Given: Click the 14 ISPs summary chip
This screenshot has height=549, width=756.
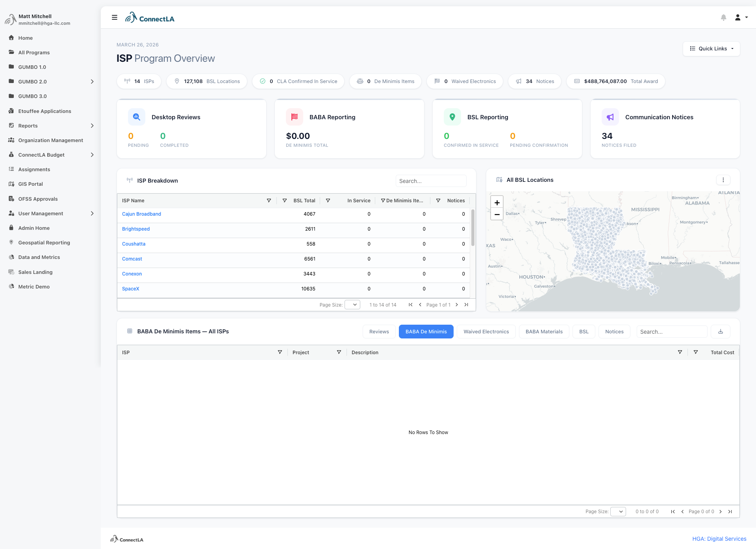Looking at the screenshot, I should coord(139,81).
